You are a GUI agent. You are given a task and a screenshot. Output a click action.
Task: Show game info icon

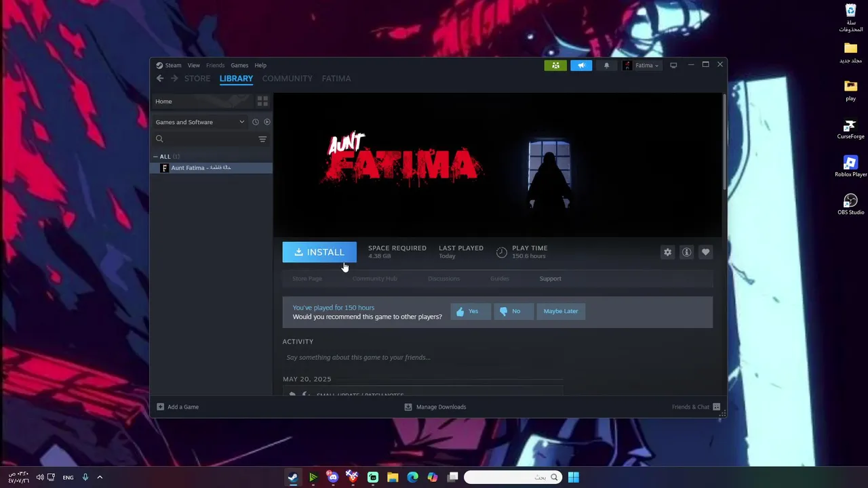click(x=687, y=252)
